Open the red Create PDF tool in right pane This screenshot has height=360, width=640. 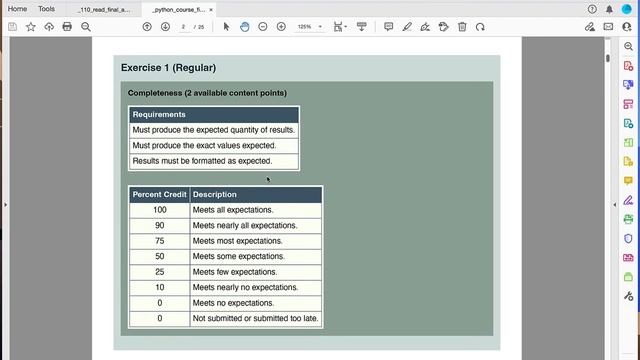pyautogui.click(x=628, y=66)
